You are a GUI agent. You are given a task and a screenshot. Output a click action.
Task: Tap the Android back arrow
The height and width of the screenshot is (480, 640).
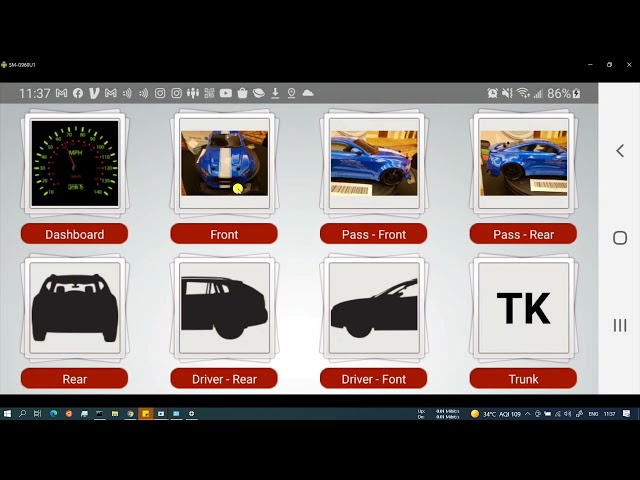click(x=620, y=151)
